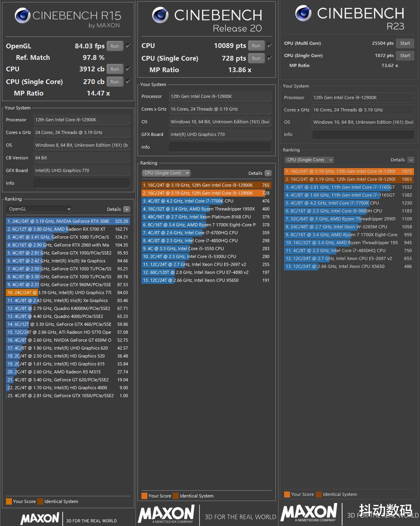Click the Cinebench R15 sphere logo

(x=23, y=15)
